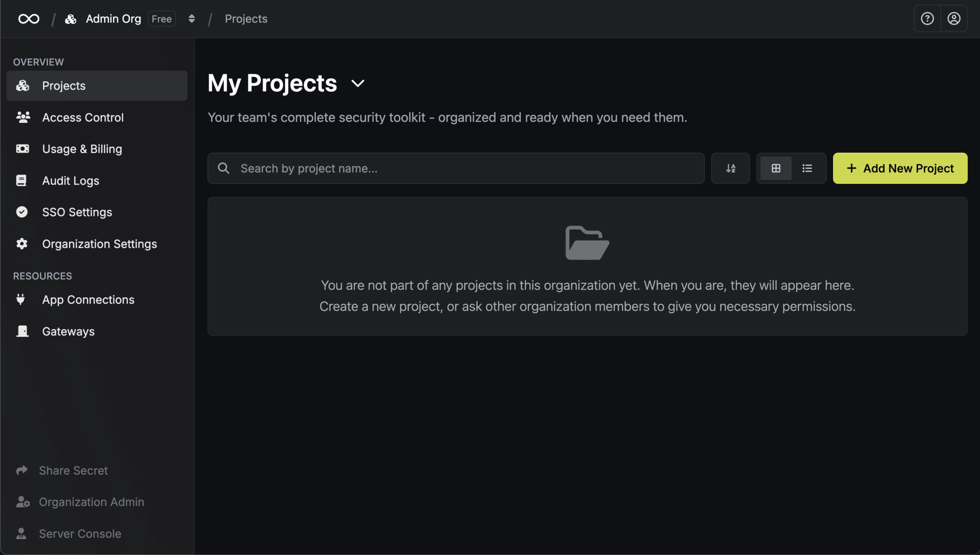The height and width of the screenshot is (555, 980).
Task: Open the help question mark icon
Action: point(927,19)
